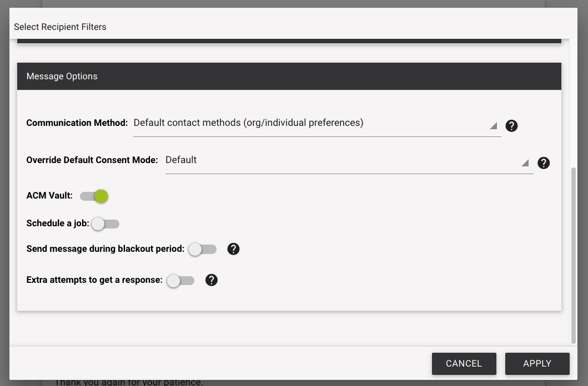Click the ACM Vault label
The height and width of the screenshot is (386, 588).
click(49, 195)
